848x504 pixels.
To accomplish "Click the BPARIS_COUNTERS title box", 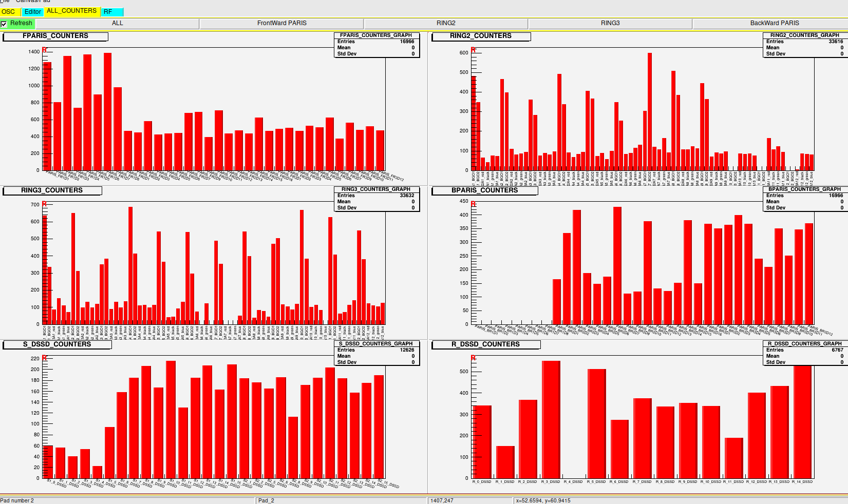I will click(485, 190).
